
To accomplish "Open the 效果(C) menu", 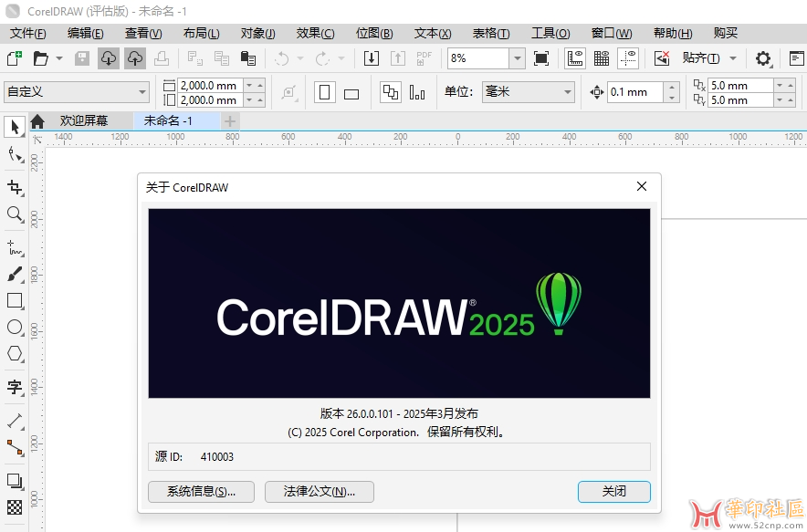I will tap(315, 34).
